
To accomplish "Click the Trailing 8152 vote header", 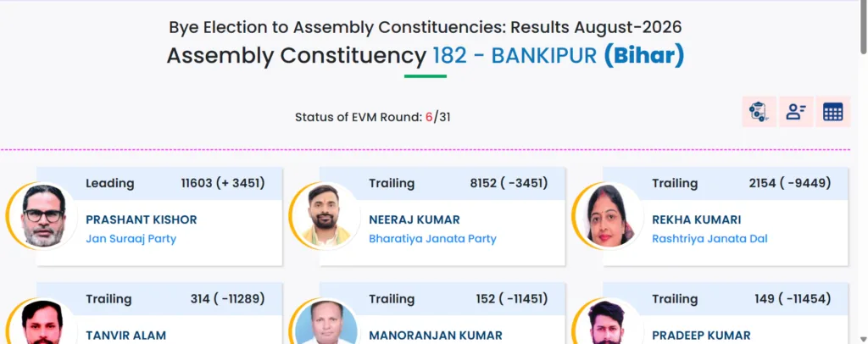I will coord(442,183).
